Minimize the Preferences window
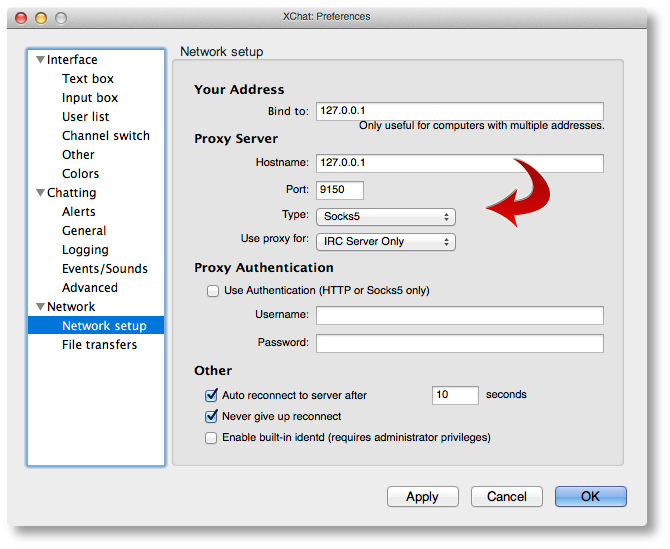This screenshot has width=670, height=549. tap(41, 18)
